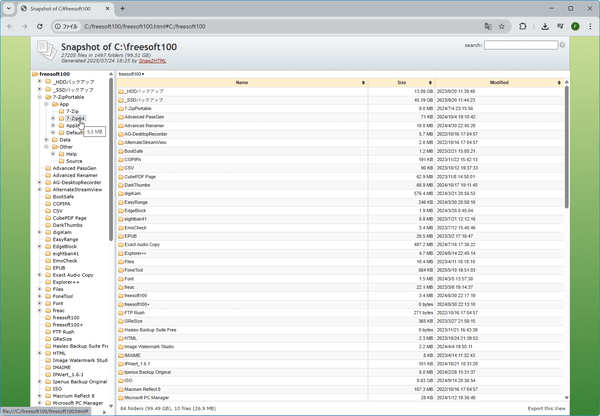Open the media control icon
600x416 pixels.
[560, 26]
